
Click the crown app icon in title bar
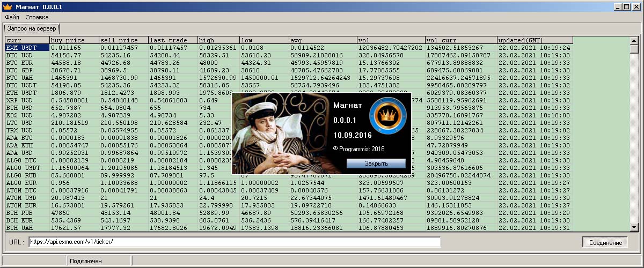click(7, 6)
